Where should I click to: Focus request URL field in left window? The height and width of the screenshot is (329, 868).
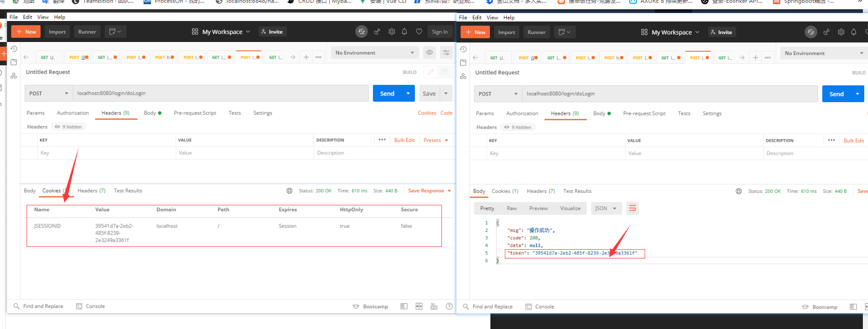click(x=220, y=93)
